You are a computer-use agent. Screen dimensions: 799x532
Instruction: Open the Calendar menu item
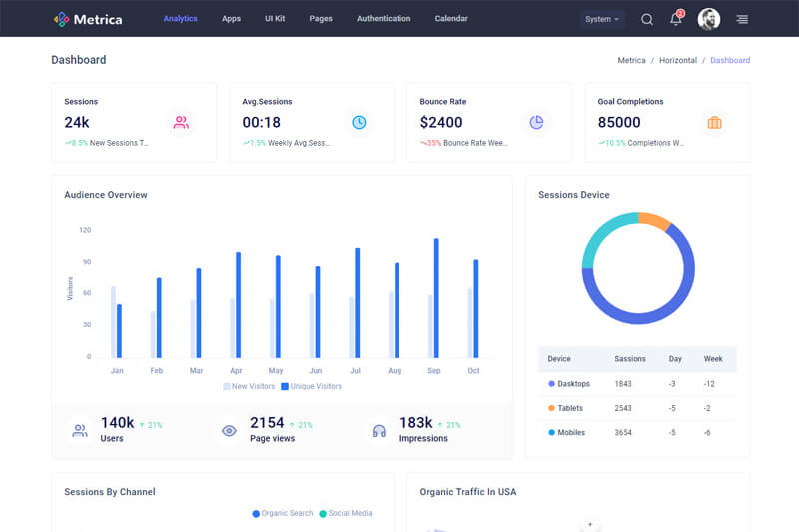tap(451, 19)
